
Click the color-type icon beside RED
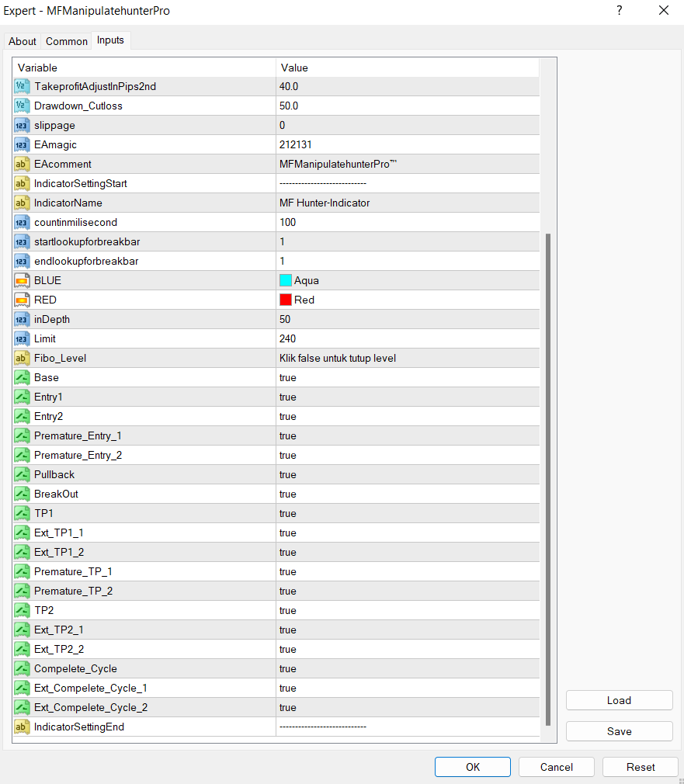click(x=22, y=300)
